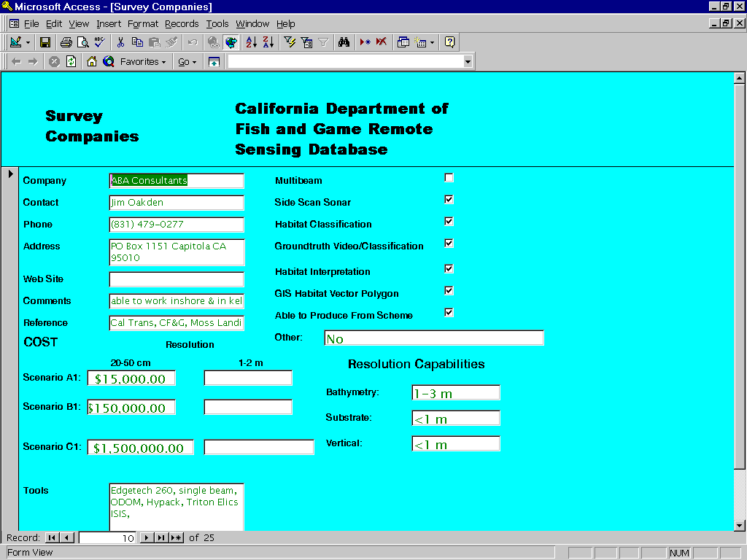Image resolution: width=747 pixels, height=560 pixels.
Task: Click the Save icon in toolbar
Action: [x=45, y=42]
